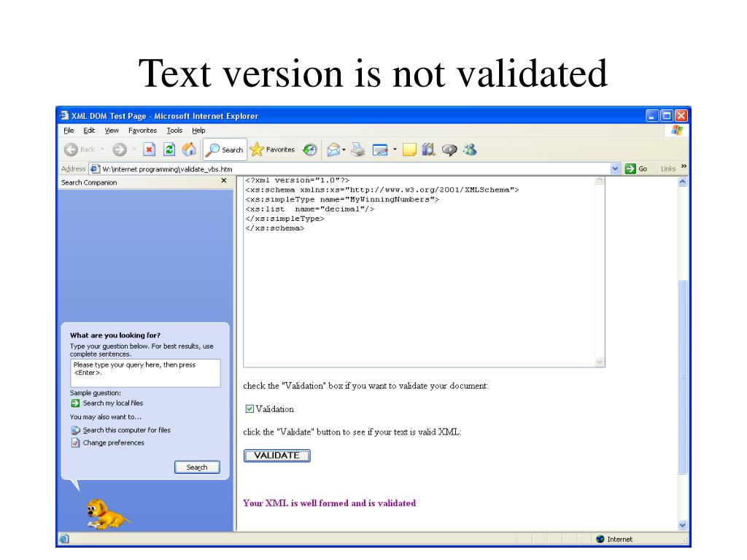Click the Search Companion query text box

point(145,373)
